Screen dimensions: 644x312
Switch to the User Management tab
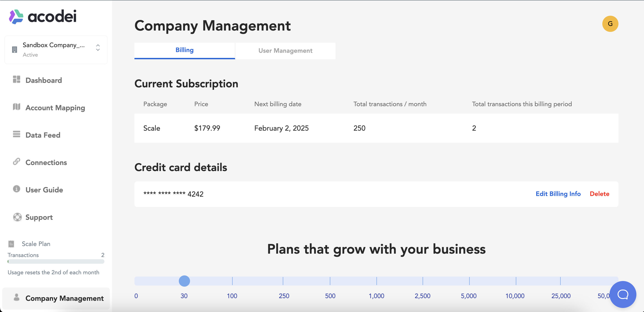click(285, 51)
